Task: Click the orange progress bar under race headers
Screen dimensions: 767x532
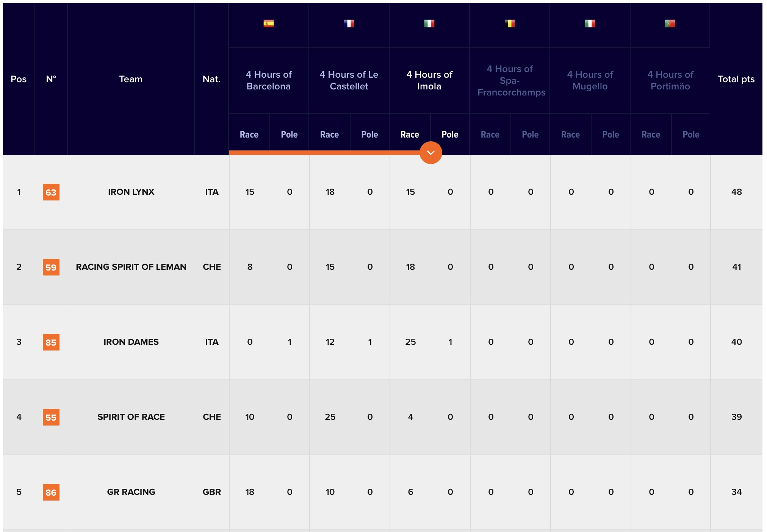Action: click(324, 153)
